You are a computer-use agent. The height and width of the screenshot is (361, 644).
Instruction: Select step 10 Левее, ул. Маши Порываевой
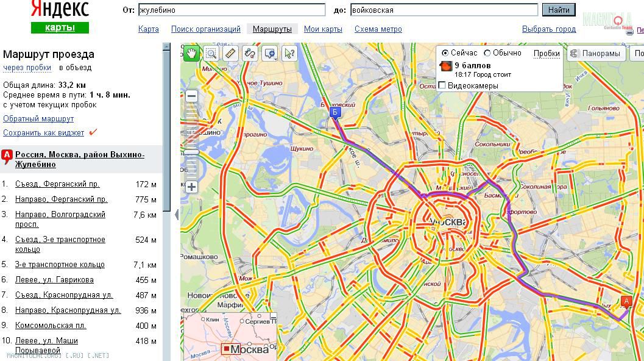click(x=46, y=346)
